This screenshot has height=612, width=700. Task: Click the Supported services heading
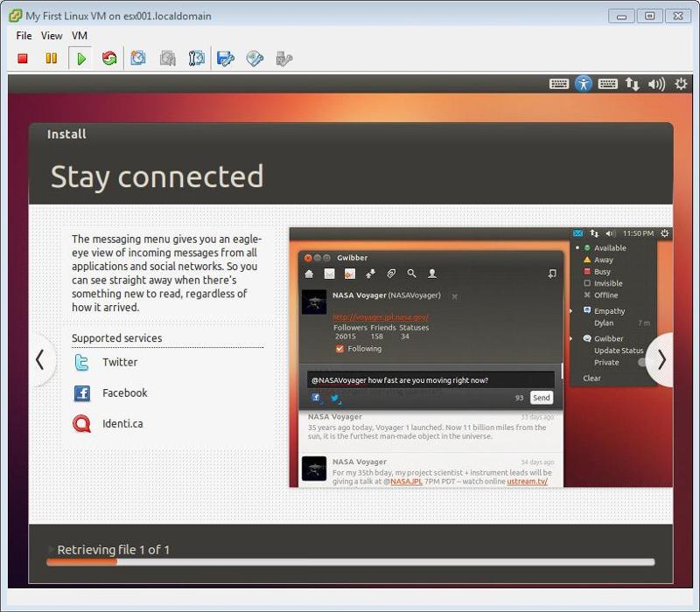(117, 338)
